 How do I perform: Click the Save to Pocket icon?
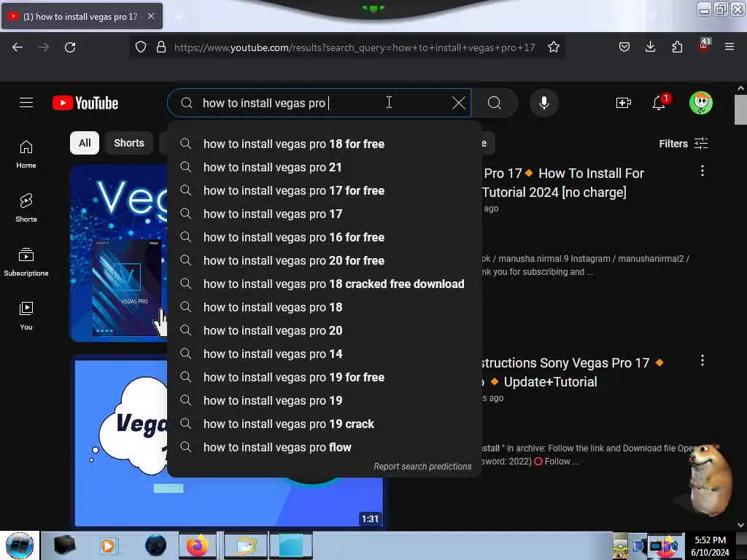click(624, 47)
